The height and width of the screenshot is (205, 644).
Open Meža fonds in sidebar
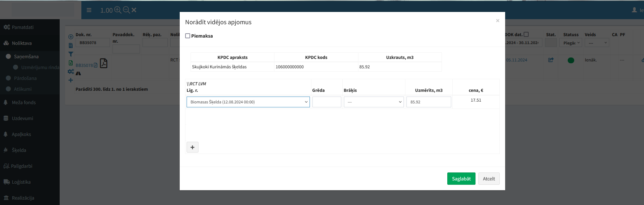(x=24, y=102)
